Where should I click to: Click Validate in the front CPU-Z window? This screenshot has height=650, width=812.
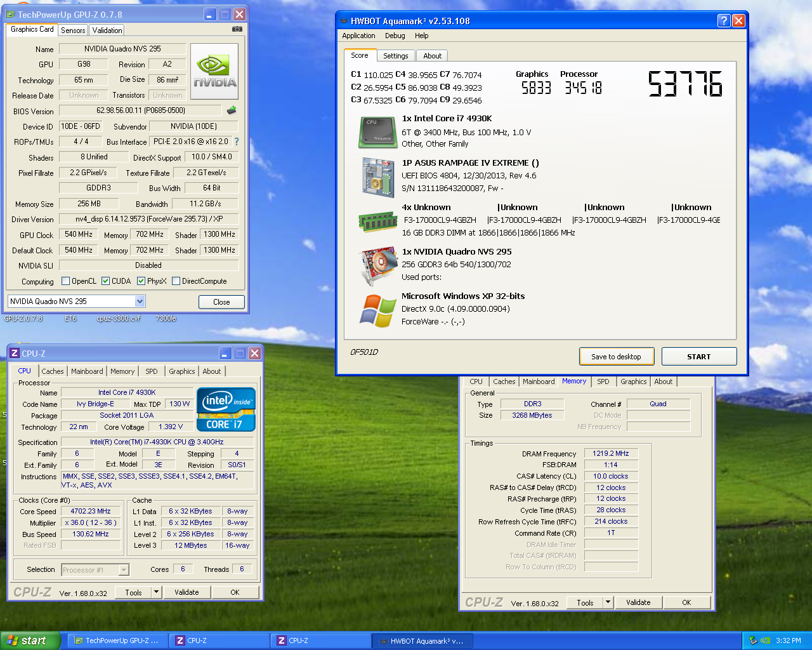click(x=187, y=592)
